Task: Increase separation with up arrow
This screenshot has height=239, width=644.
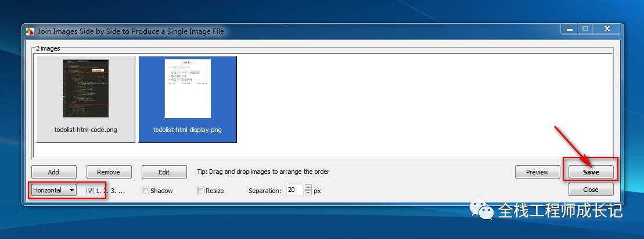Action: click(308, 187)
